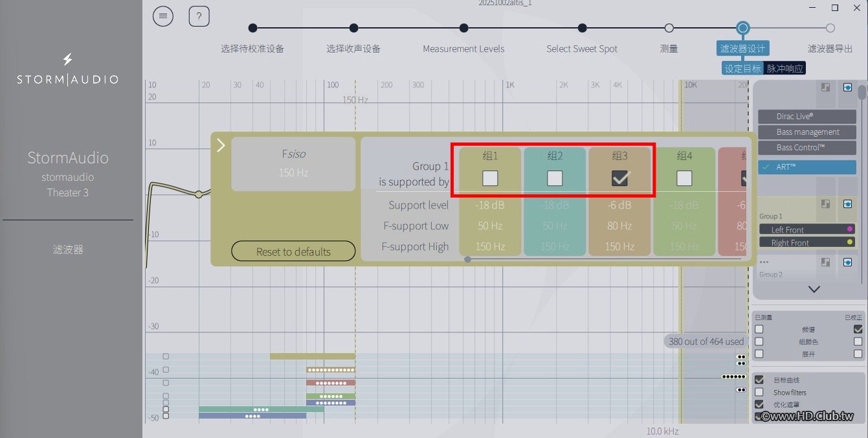Select the Right Front speaker
868x438 pixels.
807,242
